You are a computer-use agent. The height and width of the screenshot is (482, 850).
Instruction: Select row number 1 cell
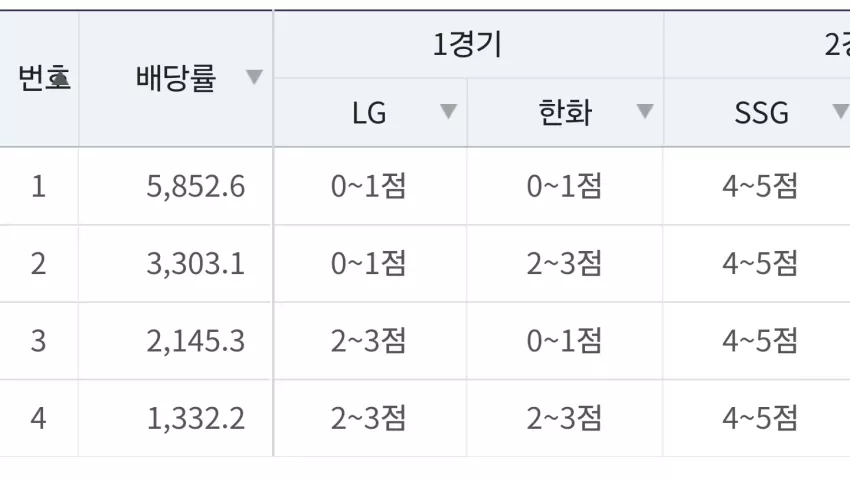click(38, 186)
